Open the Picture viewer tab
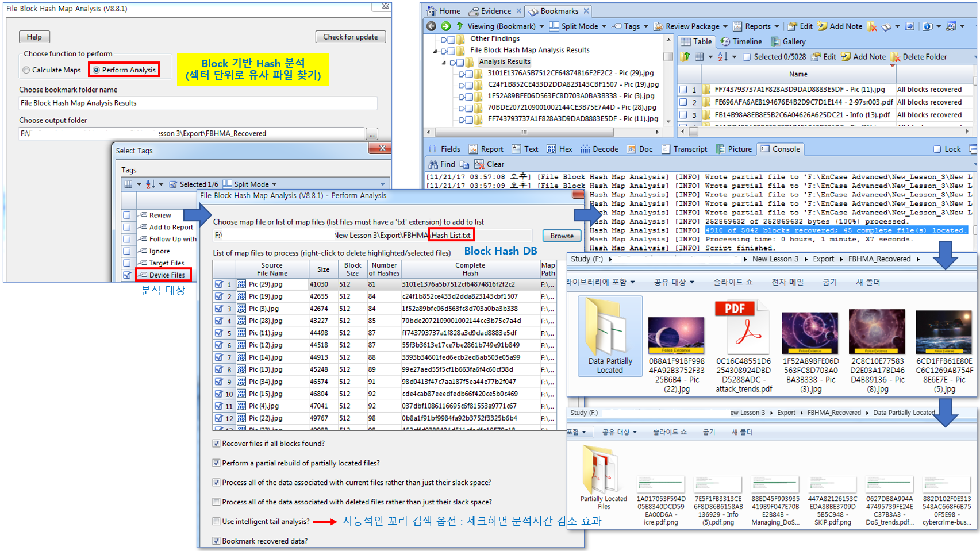 (x=733, y=149)
